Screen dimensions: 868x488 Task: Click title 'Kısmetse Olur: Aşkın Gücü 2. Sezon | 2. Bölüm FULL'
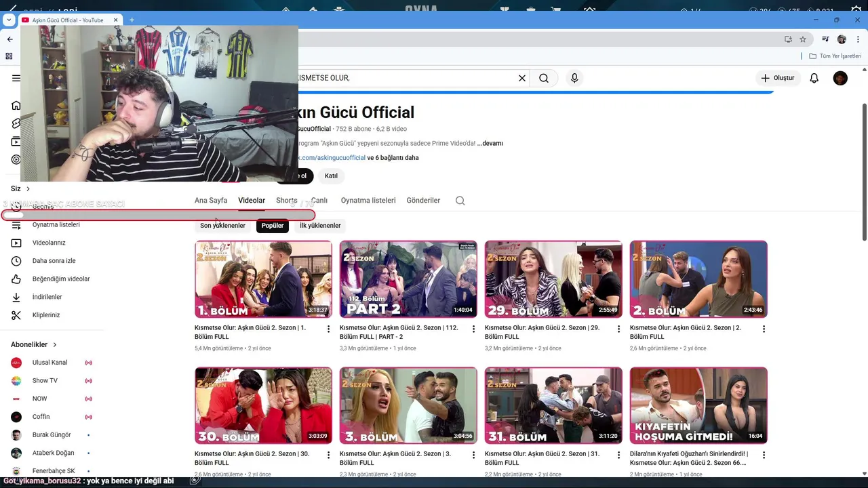[686, 332]
